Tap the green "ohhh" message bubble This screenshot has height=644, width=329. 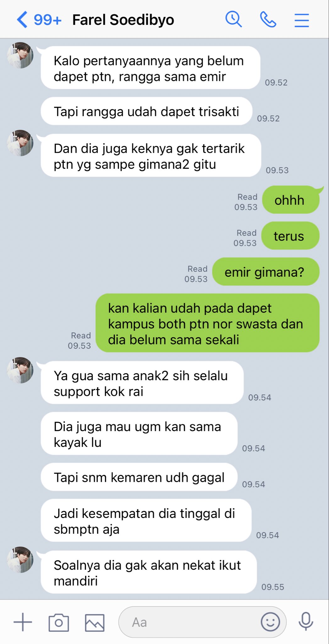click(x=291, y=200)
